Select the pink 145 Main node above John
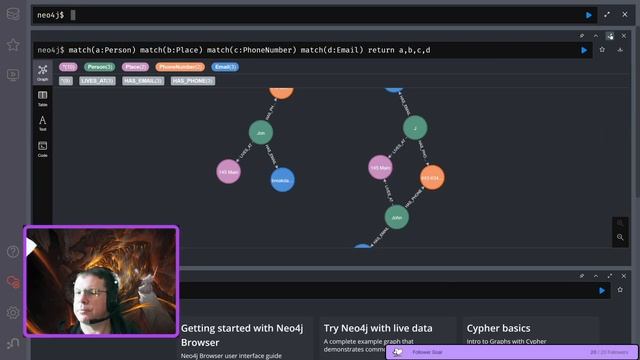The width and height of the screenshot is (640, 360). point(380,167)
